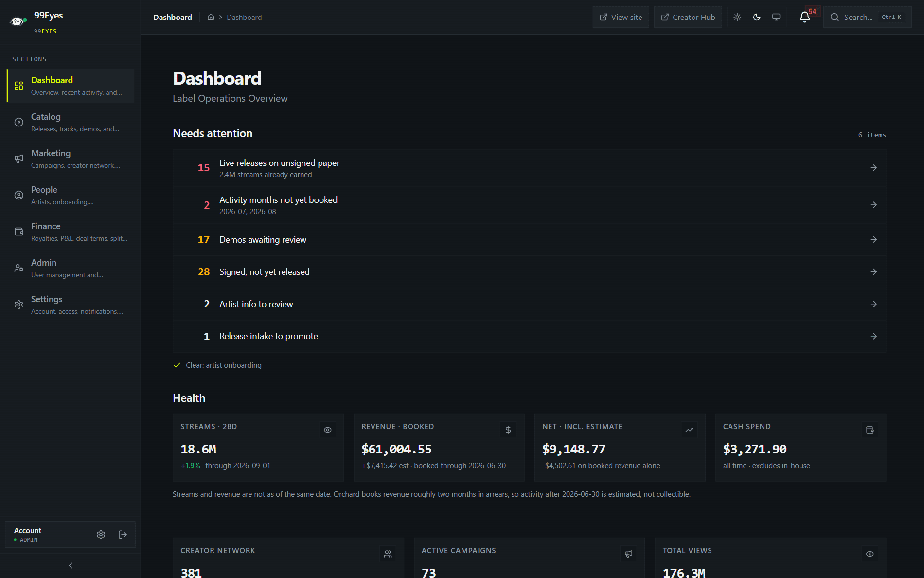Open account settings gear icon
Image resolution: width=924 pixels, height=578 pixels.
[101, 534]
